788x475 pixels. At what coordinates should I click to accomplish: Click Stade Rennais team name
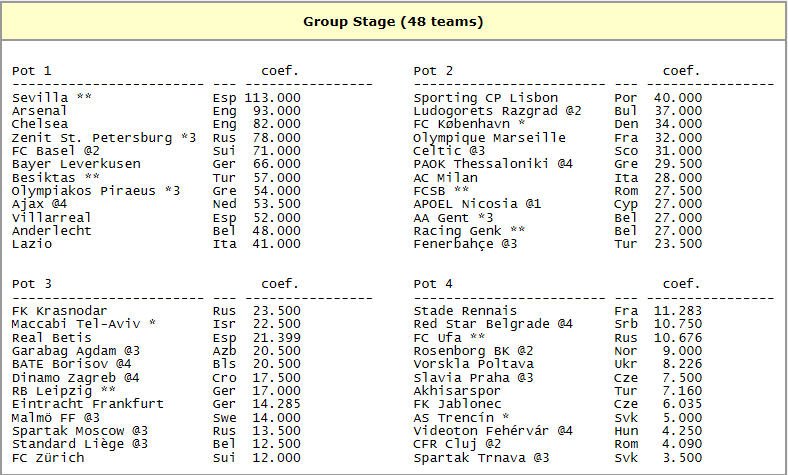pos(465,311)
